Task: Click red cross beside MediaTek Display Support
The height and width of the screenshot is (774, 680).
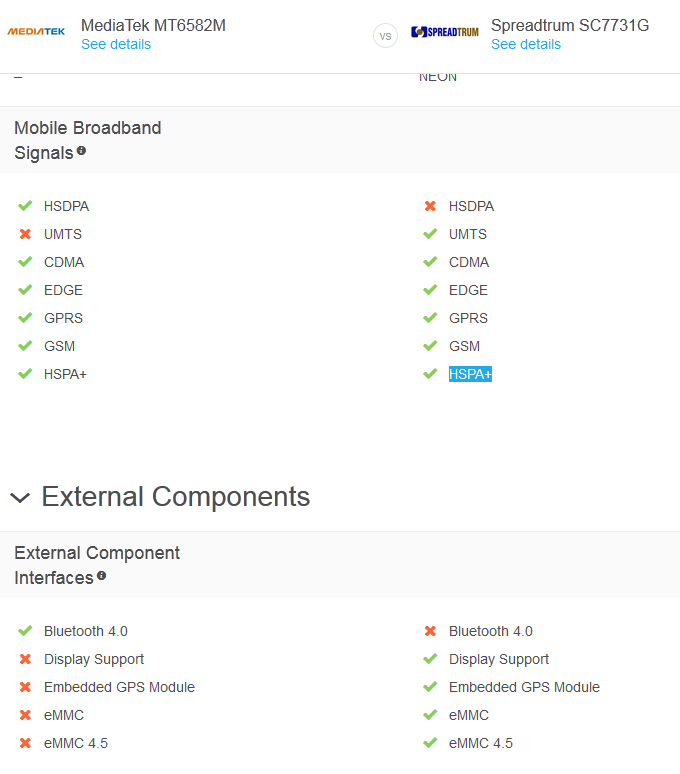Action: tap(25, 659)
